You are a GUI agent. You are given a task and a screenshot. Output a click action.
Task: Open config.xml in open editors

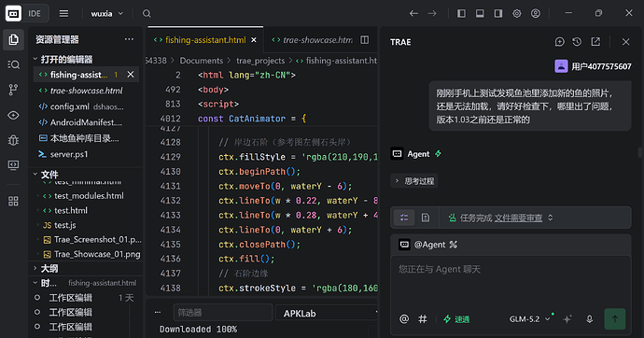click(x=86, y=106)
